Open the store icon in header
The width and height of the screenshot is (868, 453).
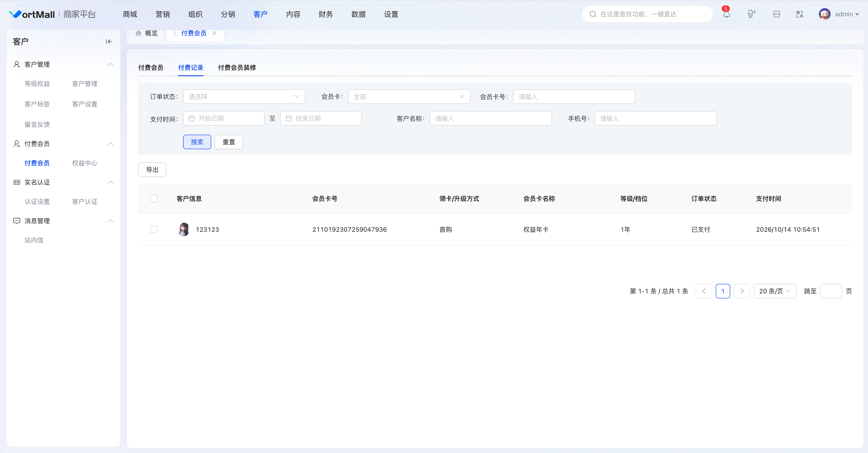point(776,14)
